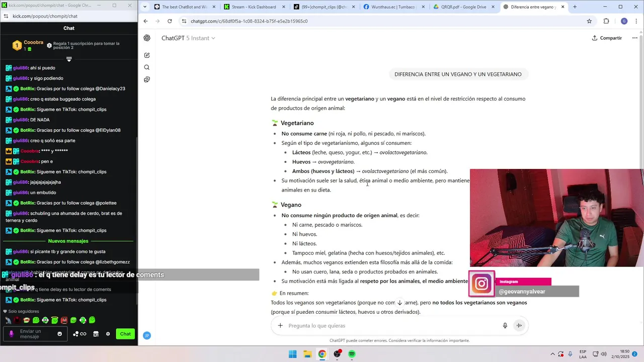Screen dimensions: 644x362
Task: Click username giuli86 on the 'un embutido' message
Action: (21, 193)
